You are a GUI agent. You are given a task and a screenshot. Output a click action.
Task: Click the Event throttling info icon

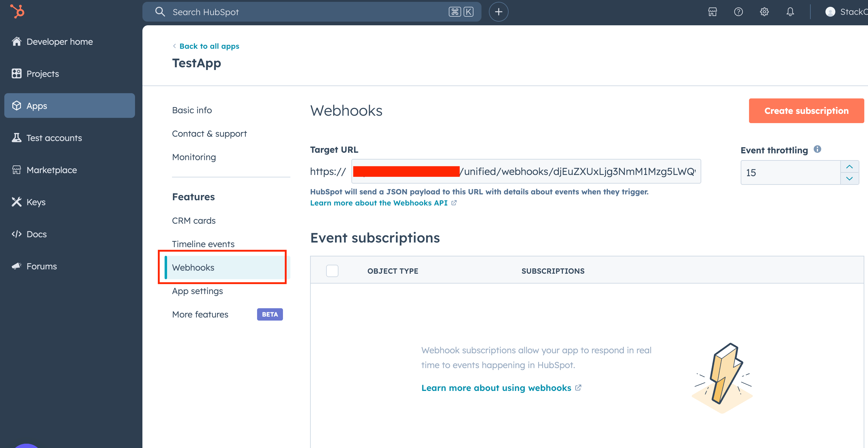click(817, 149)
